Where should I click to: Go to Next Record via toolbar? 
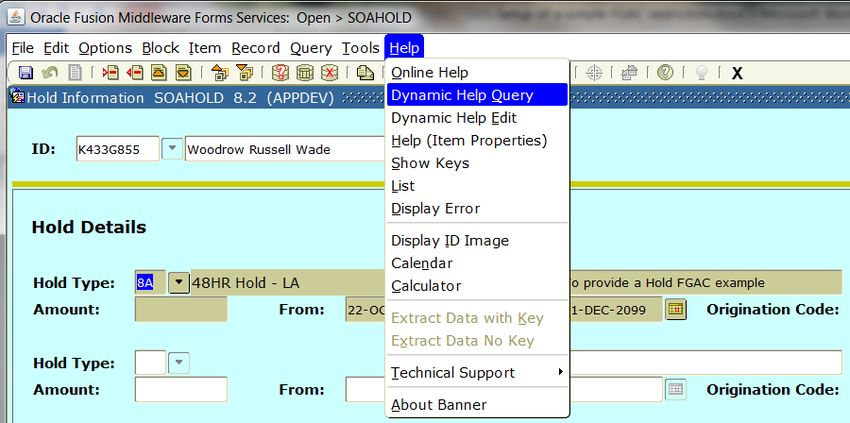pyautogui.click(x=184, y=73)
